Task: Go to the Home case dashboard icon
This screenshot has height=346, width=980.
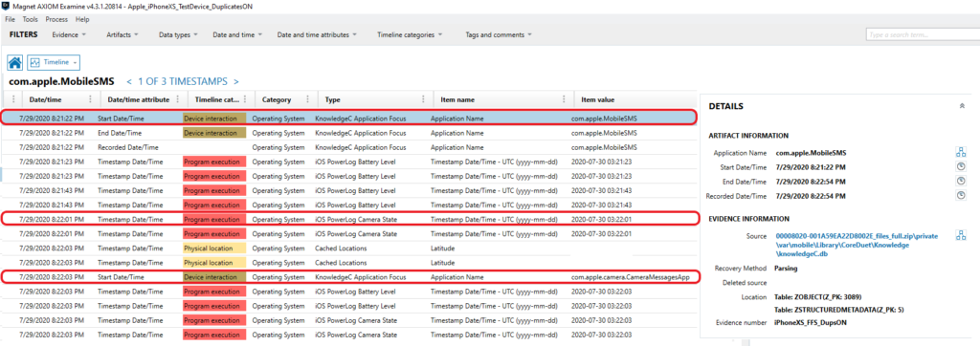Action: tap(15, 62)
